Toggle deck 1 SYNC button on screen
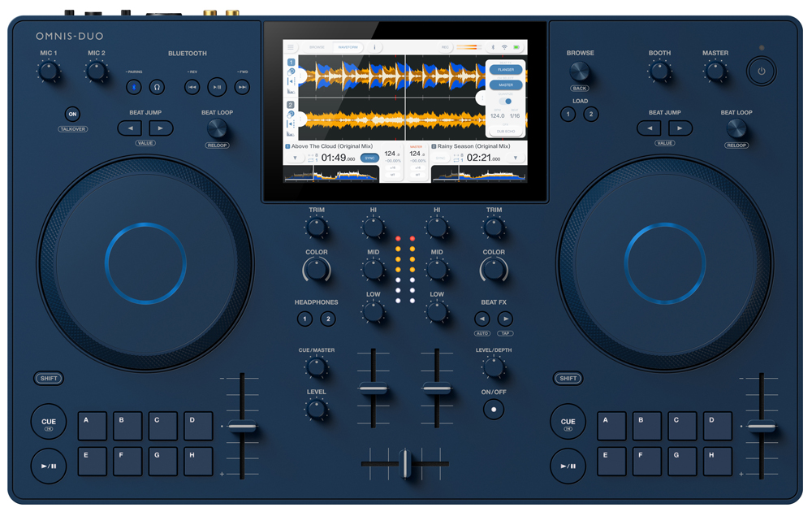The width and height of the screenshot is (812, 512). 369,158
